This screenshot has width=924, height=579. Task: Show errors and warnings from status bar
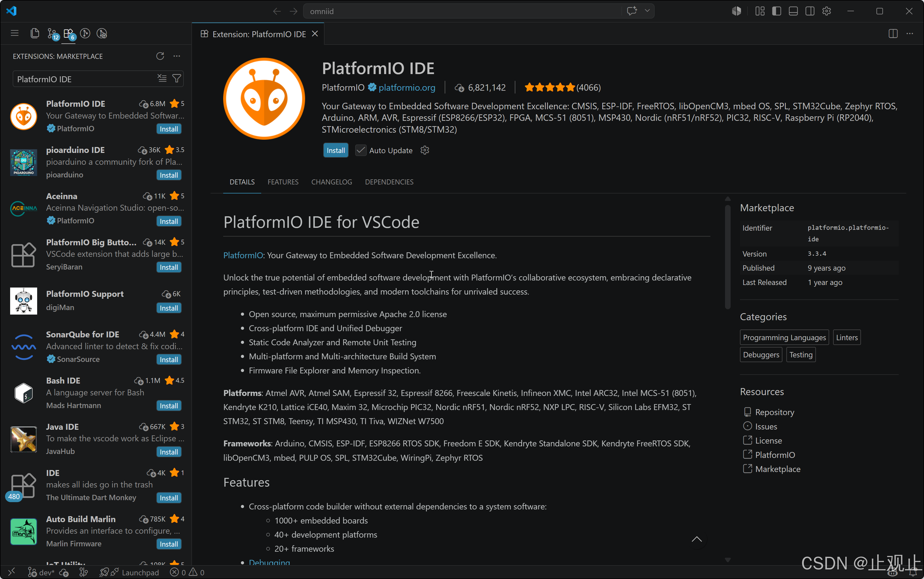point(187,573)
